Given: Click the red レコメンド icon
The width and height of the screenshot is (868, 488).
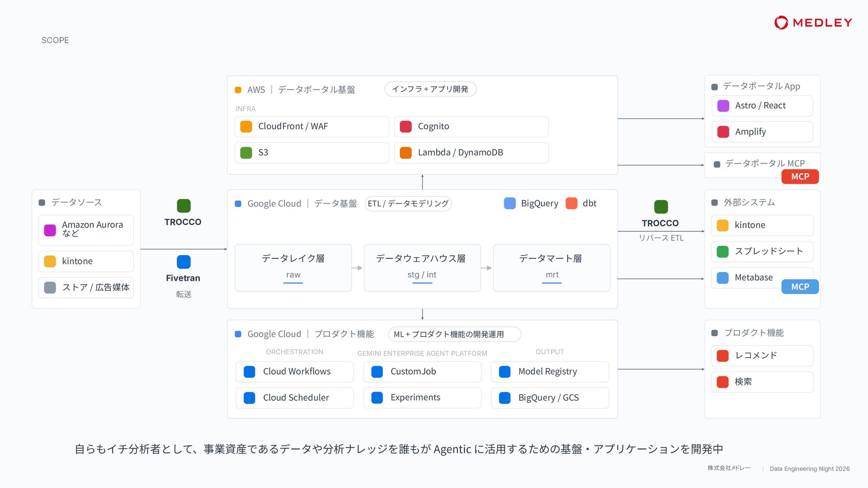Looking at the screenshot, I should [722, 356].
